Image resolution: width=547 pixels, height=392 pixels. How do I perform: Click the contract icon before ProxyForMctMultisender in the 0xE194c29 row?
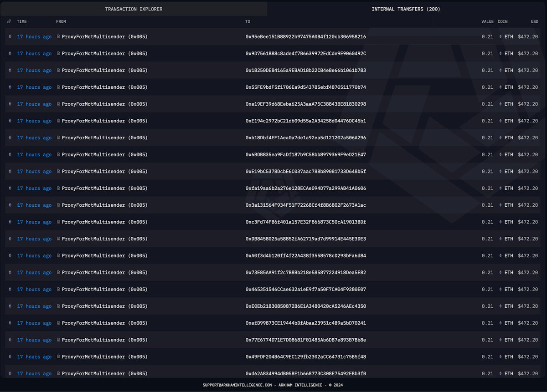(x=58, y=121)
